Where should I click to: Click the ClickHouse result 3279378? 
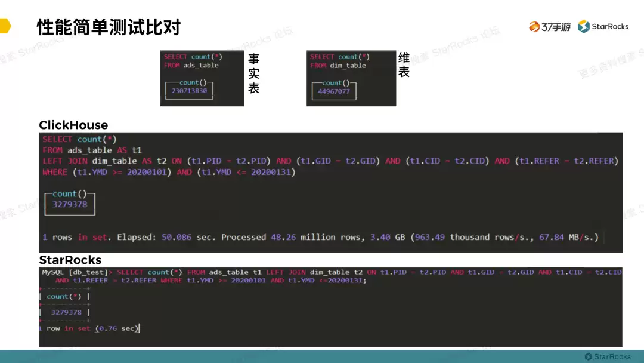pyautogui.click(x=70, y=204)
